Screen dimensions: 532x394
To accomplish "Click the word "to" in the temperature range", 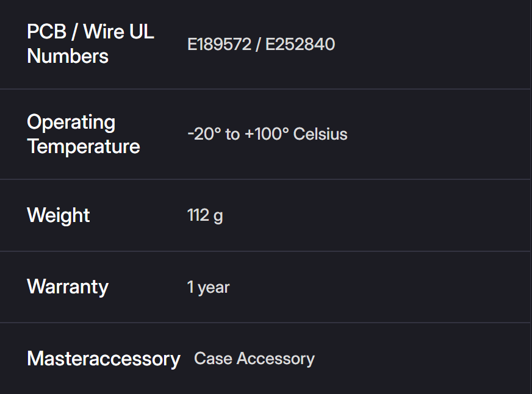I will [x=232, y=134].
